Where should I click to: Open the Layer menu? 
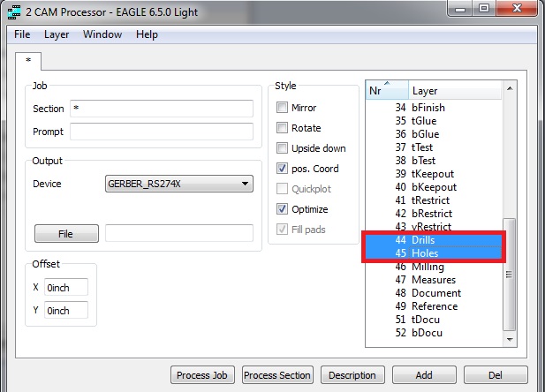coord(57,34)
